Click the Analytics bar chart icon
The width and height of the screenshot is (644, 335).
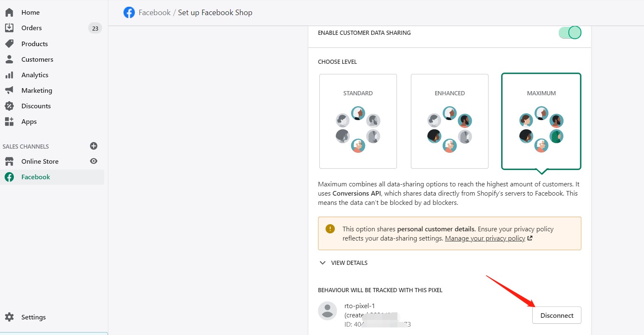coord(9,75)
